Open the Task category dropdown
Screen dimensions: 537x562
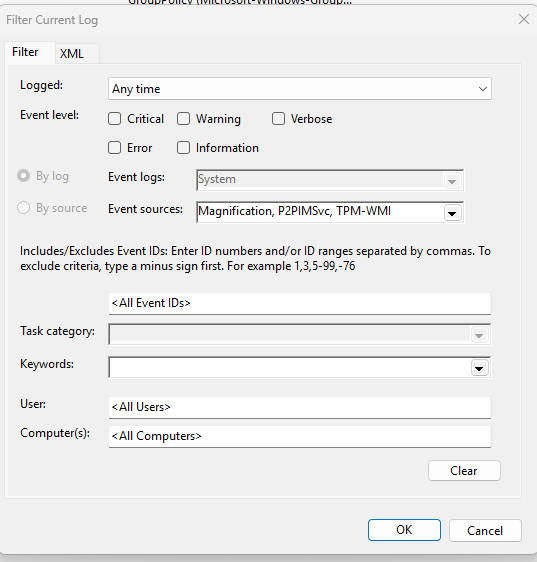479,335
